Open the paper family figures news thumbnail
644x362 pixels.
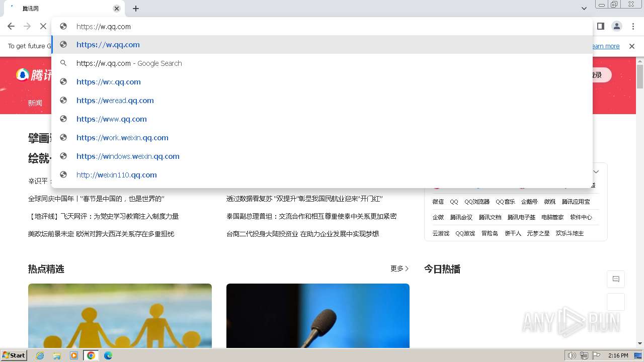coord(120,316)
